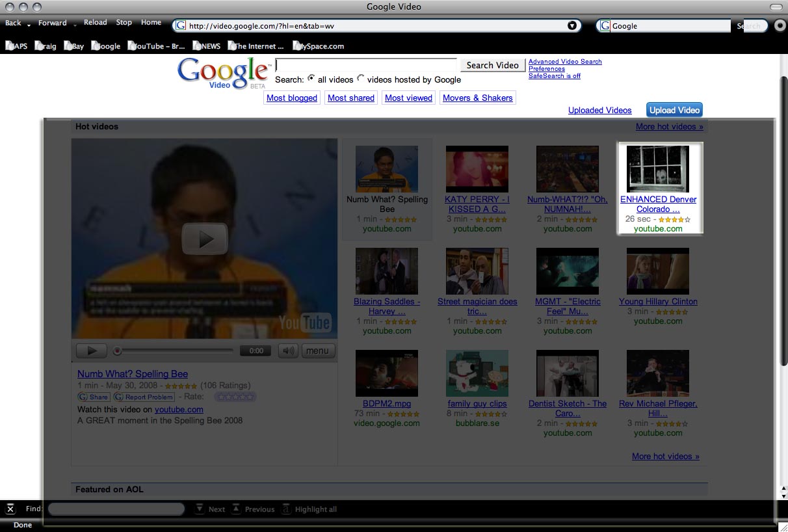
Task: Click the Find Previous up-arrow icon
Action: [x=237, y=509]
